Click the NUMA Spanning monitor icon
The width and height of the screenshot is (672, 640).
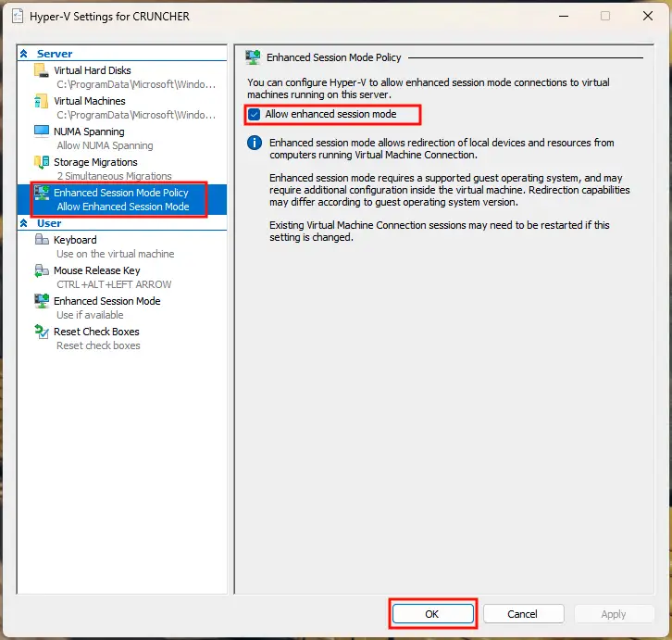pyautogui.click(x=42, y=132)
